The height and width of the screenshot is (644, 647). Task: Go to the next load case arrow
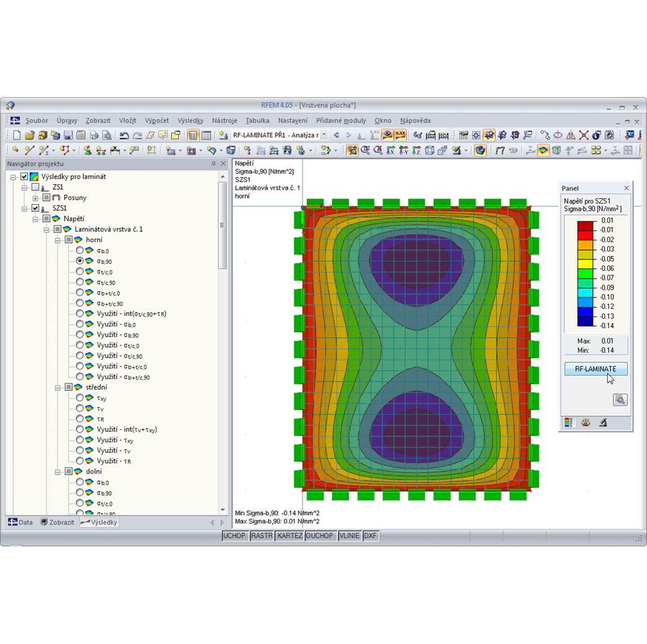pyautogui.click(x=348, y=135)
